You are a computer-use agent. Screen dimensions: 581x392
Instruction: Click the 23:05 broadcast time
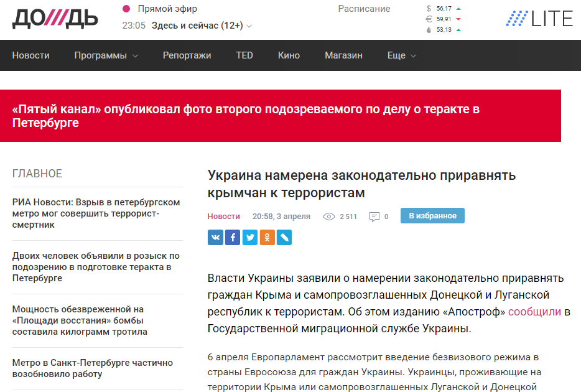[x=134, y=26]
